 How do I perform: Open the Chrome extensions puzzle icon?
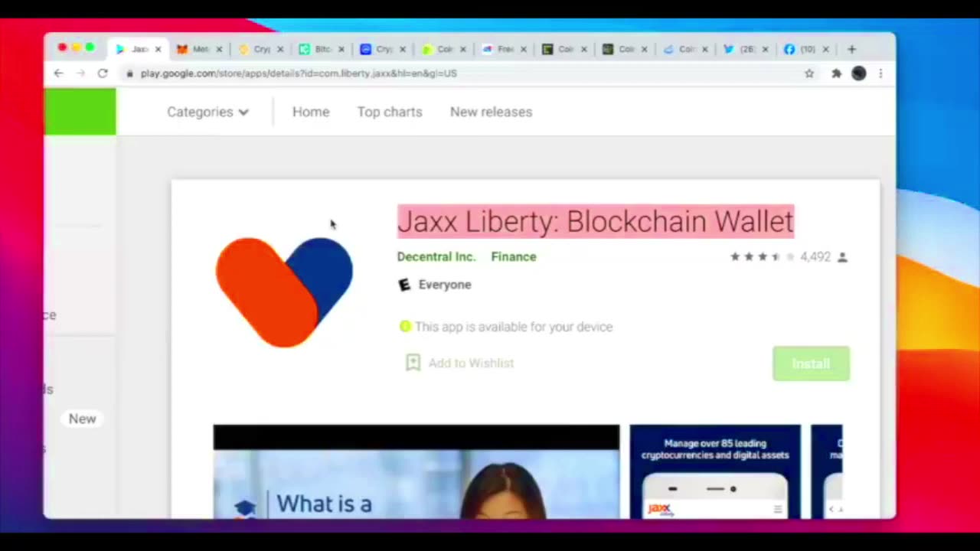click(836, 73)
